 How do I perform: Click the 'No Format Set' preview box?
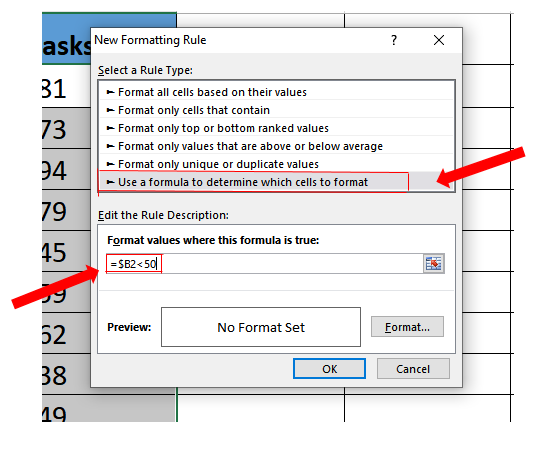(261, 327)
